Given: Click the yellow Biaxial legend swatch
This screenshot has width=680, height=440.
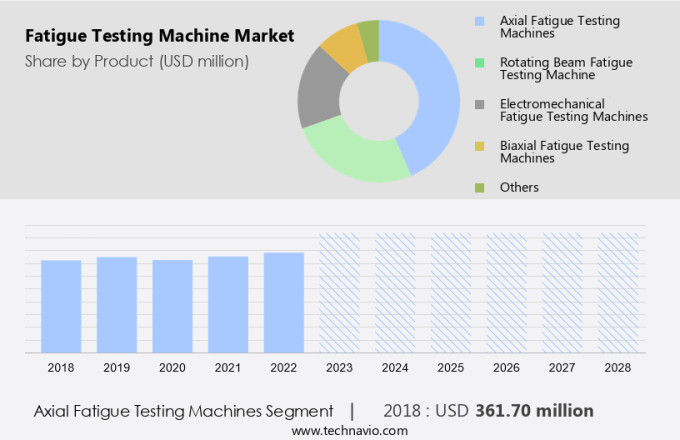Looking at the screenshot, I should [x=480, y=146].
